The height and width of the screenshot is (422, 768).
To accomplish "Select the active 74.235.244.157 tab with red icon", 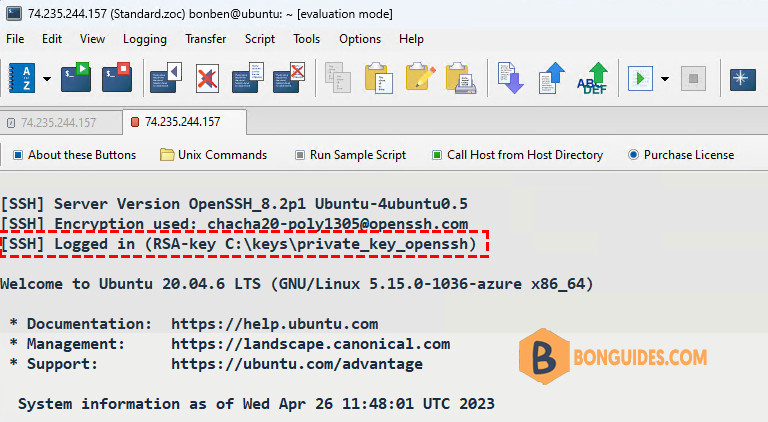I will pos(185,122).
